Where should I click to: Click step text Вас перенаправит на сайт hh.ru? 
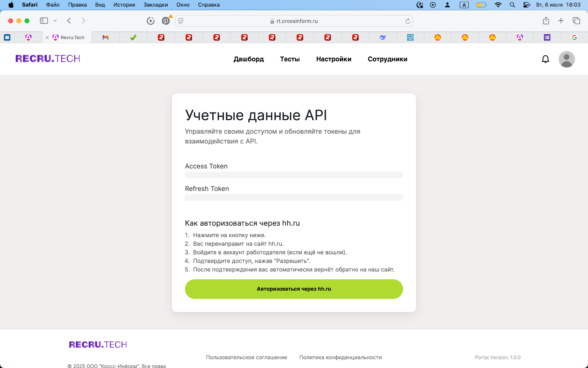point(239,244)
